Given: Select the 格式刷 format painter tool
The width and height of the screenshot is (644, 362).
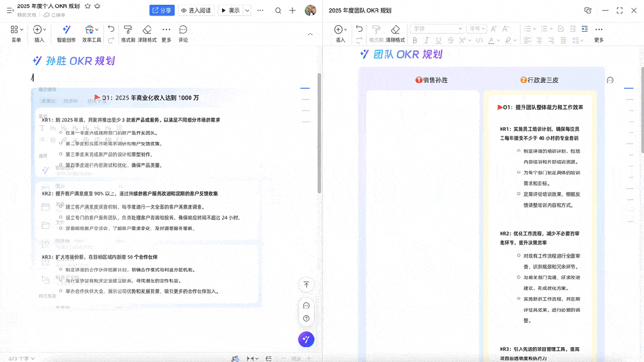Looking at the screenshot, I should pyautogui.click(x=128, y=30).
